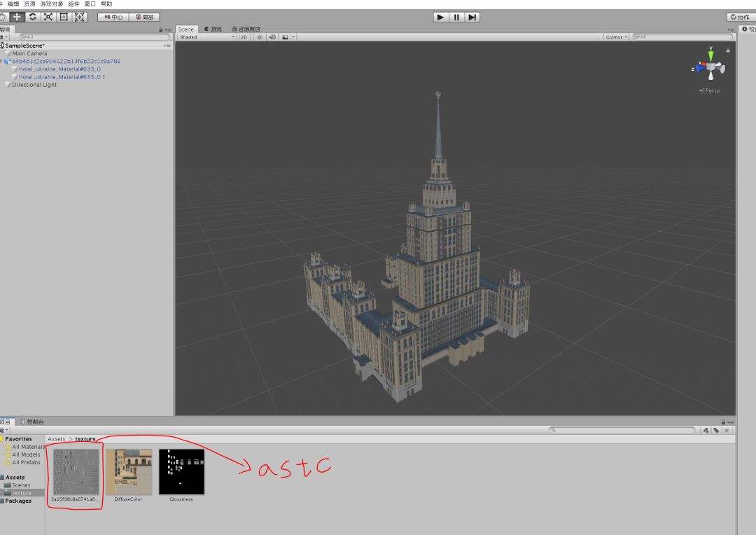This screenshot has height=535, width=756.
Task: Collapse the e4b4b1c2ce... prefab tree arrow
Action: click(x=1, y=61)
